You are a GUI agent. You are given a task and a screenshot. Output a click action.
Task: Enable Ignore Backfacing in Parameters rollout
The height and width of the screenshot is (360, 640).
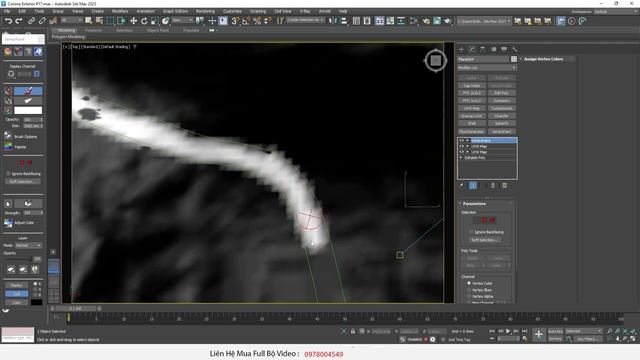coord(471,232)
